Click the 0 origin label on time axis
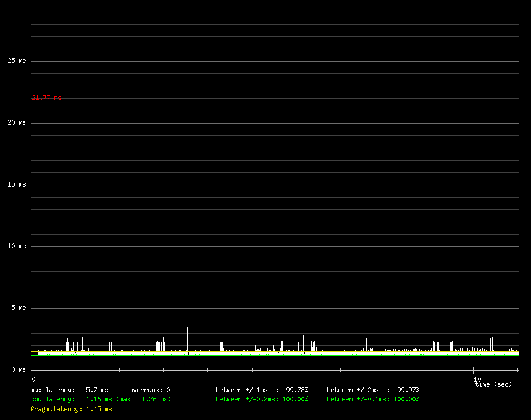 point(33,379)
